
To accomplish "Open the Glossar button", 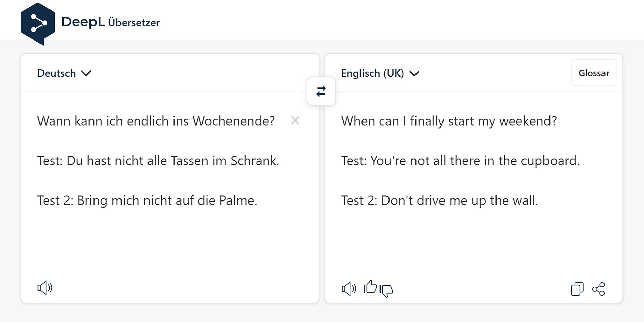I will (594, 73).
